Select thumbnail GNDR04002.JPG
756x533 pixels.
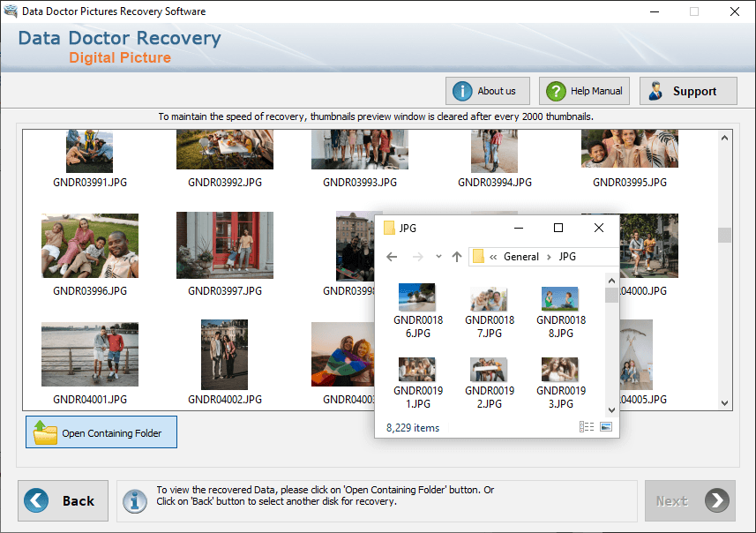(224, 355)
